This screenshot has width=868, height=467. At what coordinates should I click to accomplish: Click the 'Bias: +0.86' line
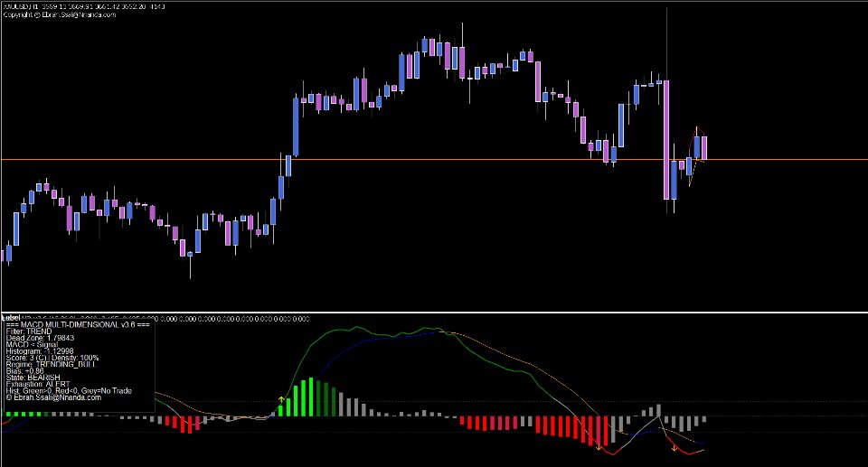click(x=25, y=371)
